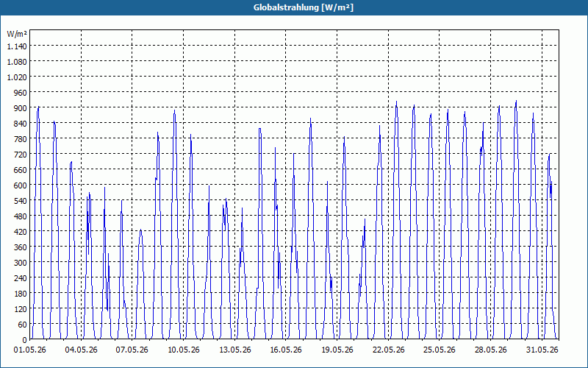Click the 16.05.26 date label
Viewport: 588px width, 368px height.
coord(286,350)
